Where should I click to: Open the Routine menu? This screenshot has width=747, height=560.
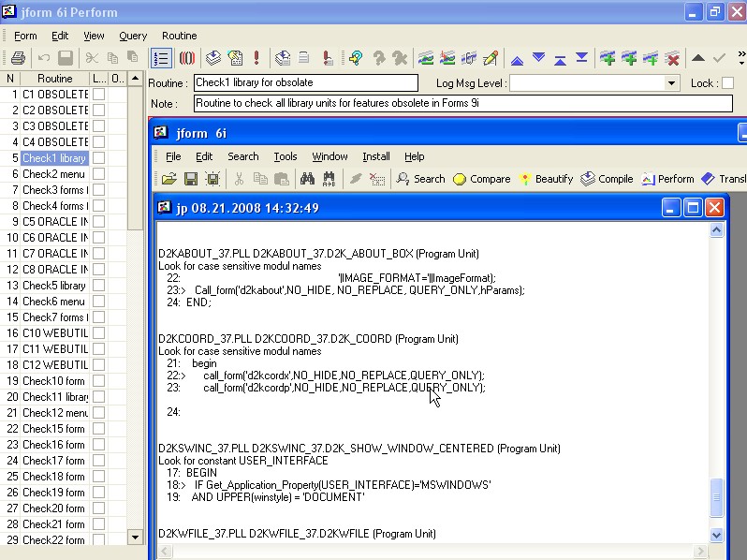tap(179, 36)
